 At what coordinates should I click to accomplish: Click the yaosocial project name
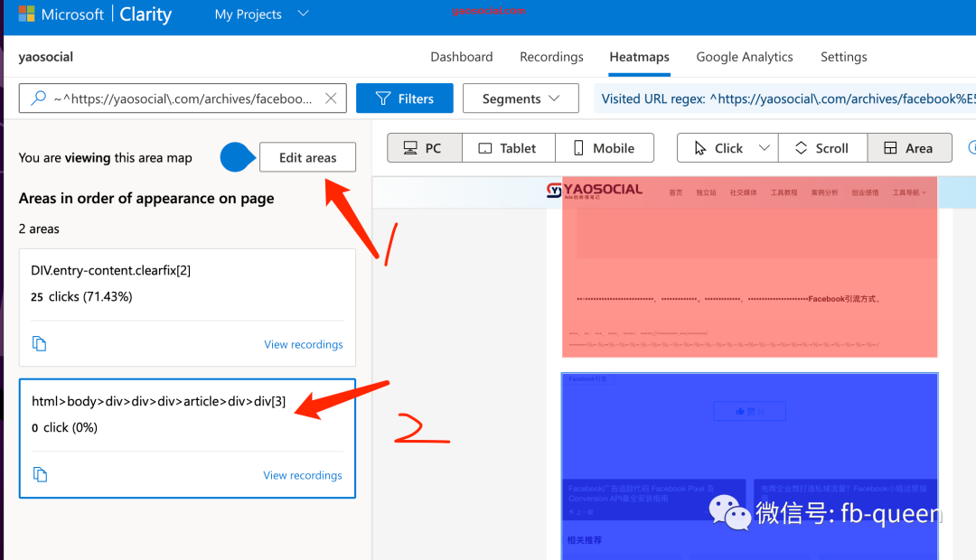(45, 57)
